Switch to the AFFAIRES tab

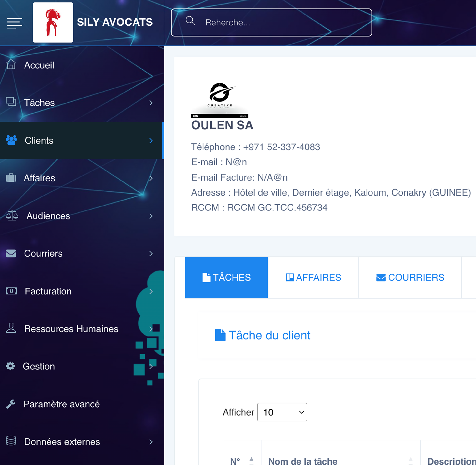tap(313, 277)
